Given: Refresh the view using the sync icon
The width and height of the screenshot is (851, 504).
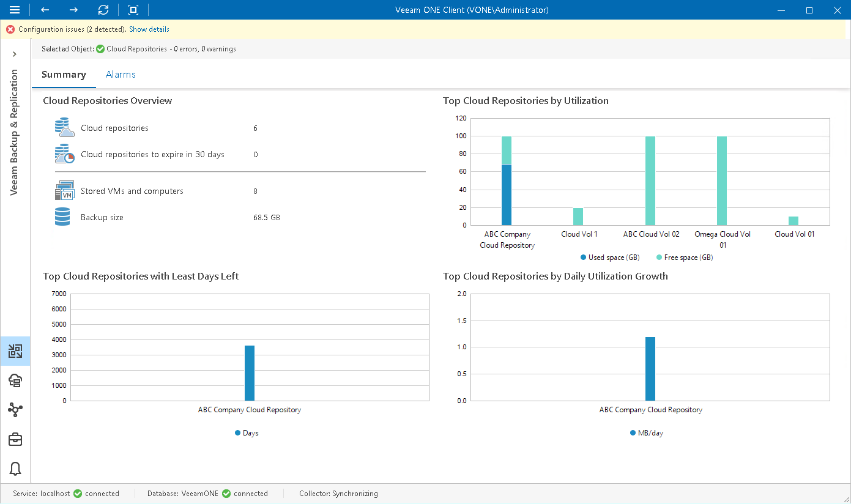Looking at the screenshot, I should point(103,10).
